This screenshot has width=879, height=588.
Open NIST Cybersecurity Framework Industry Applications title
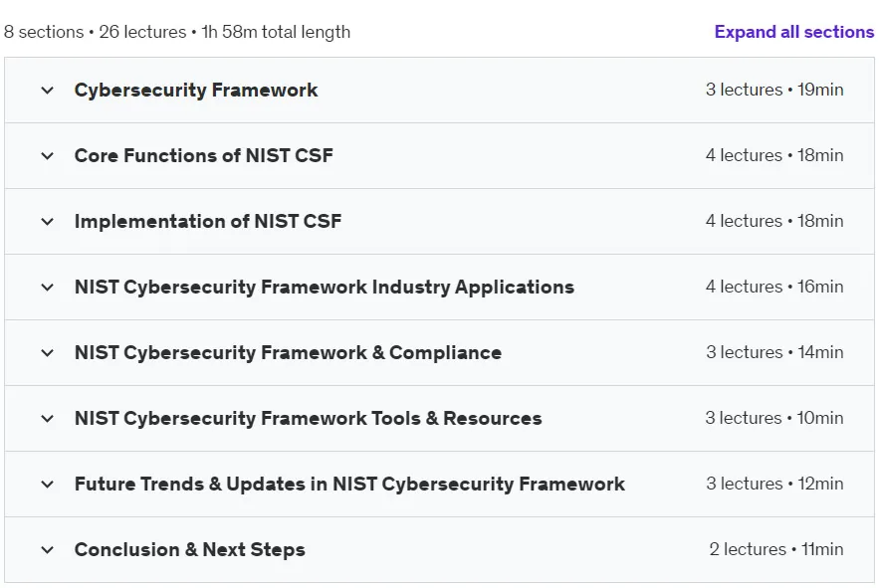pos(324,287)
